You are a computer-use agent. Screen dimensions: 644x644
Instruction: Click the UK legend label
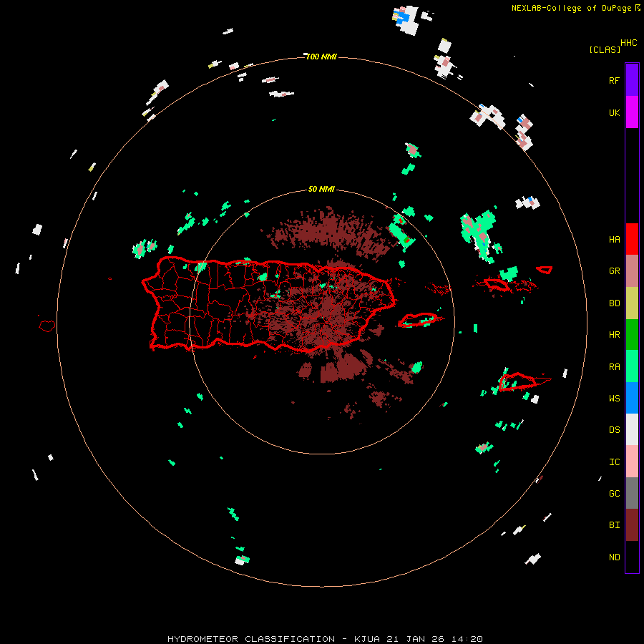click(614, 113)
